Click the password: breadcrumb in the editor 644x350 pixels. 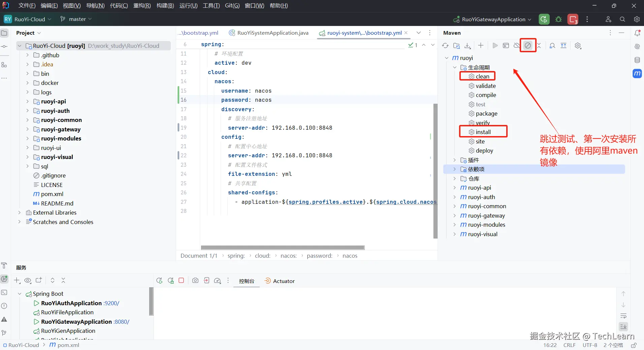pyautogui.click(x=319, y=256)
